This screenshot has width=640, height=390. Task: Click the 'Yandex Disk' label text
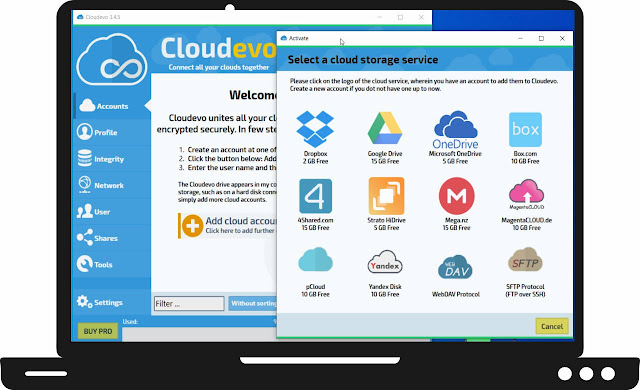pyautogui.click(x=385, y=287)
